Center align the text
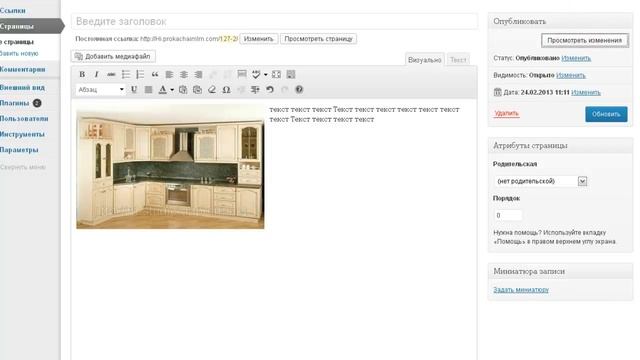 coord(184,74)
